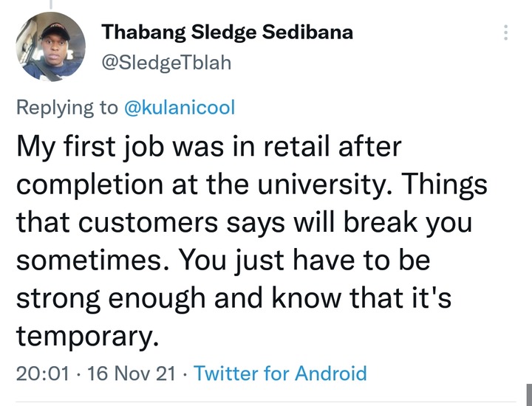
Task: Select the 'Replying to' label text
Action: (x=67, y=108)
